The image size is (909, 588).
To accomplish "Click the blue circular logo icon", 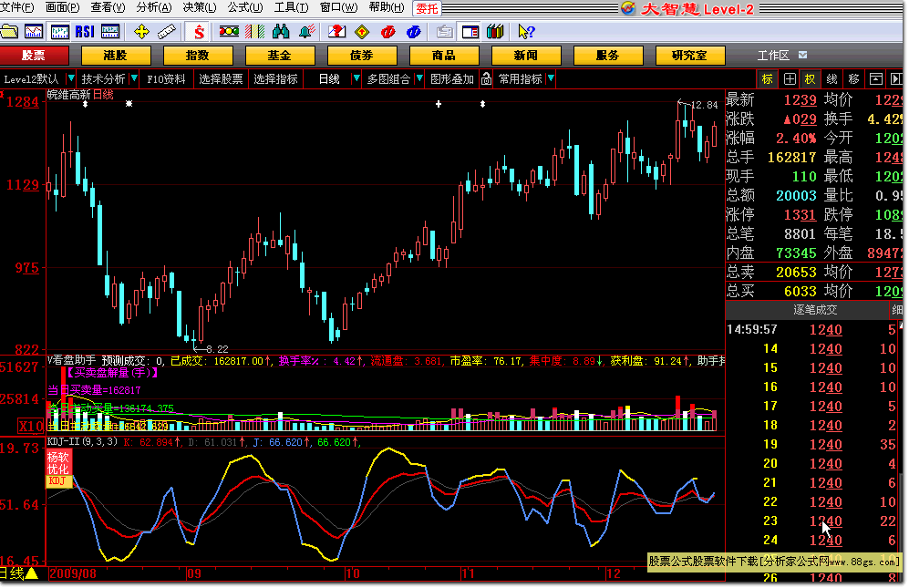I will click(x=413, y=31).
